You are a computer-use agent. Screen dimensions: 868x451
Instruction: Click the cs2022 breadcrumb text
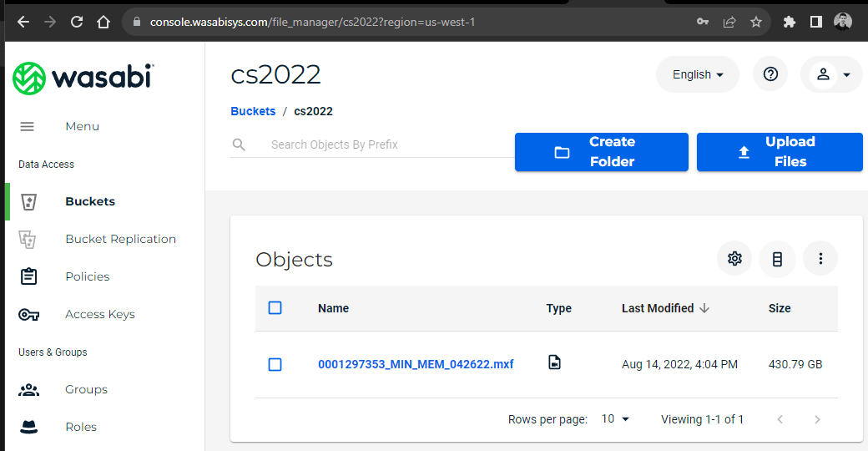pyautogui.click(x=313, y=111)
